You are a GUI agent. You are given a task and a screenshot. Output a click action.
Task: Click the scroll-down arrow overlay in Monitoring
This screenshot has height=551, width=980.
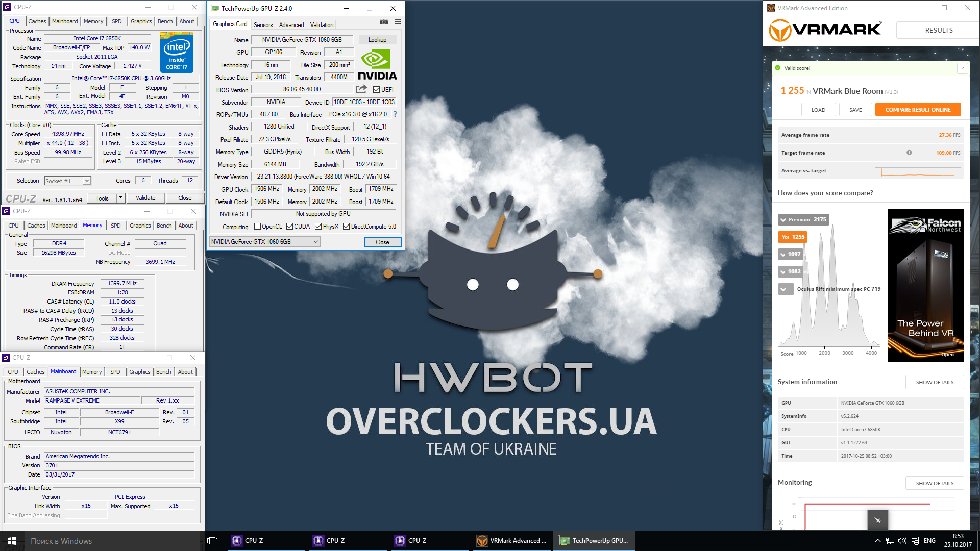878,520
